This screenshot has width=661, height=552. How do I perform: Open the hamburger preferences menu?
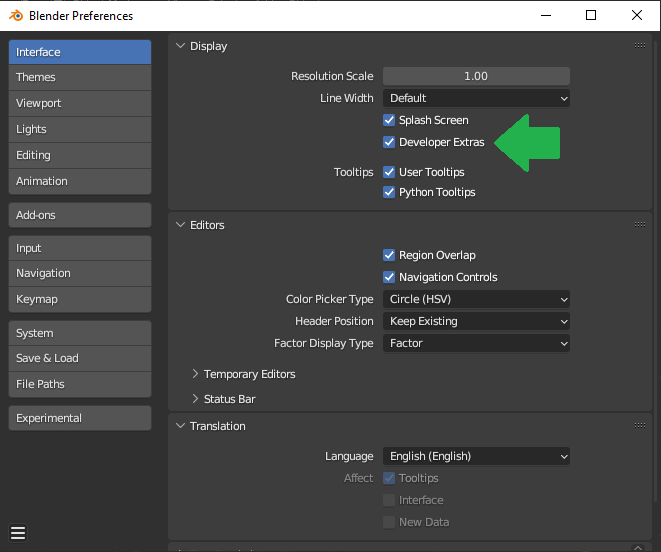tap(18, 533)
